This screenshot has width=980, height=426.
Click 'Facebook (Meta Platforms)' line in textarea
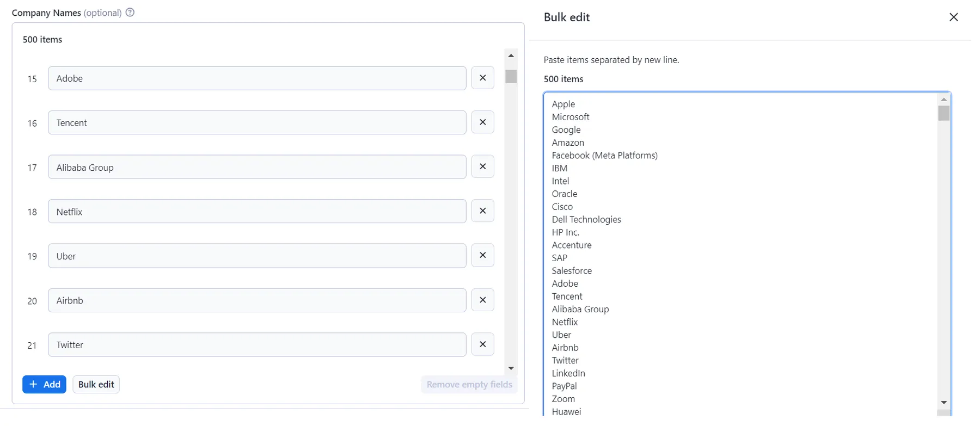click(x=604, y=155)
